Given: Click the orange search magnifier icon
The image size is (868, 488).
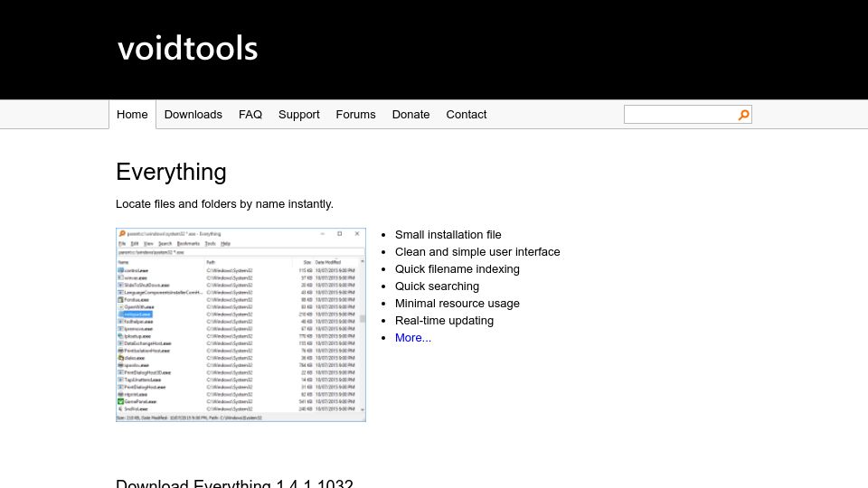Looking at the screenshot, I should (743, 115).
